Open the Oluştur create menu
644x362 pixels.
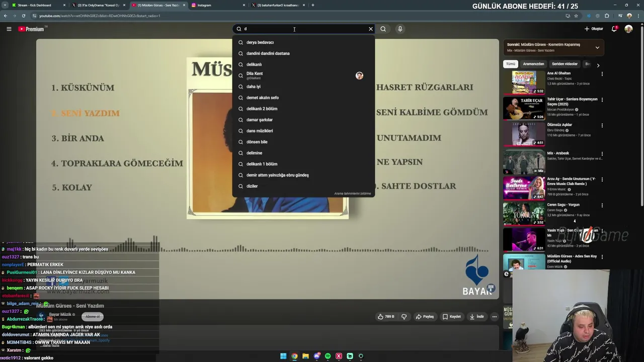pyautogui.click(x=594, y=29)
